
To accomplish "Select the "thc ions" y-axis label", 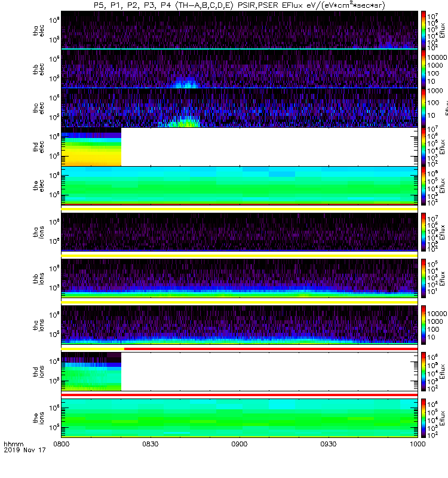I will pyautogui.click(x=38, y=325).
